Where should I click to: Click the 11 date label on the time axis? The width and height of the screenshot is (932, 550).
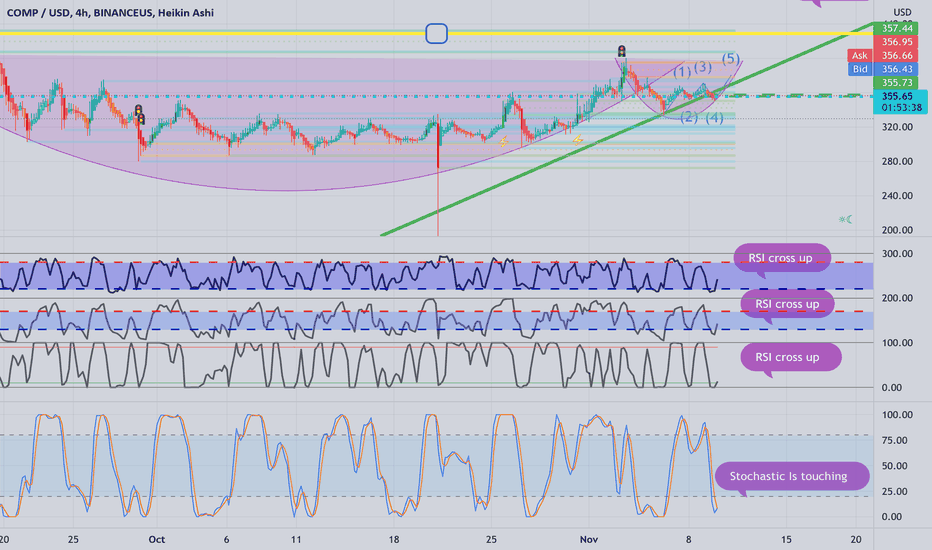click(x=296, y=539)
